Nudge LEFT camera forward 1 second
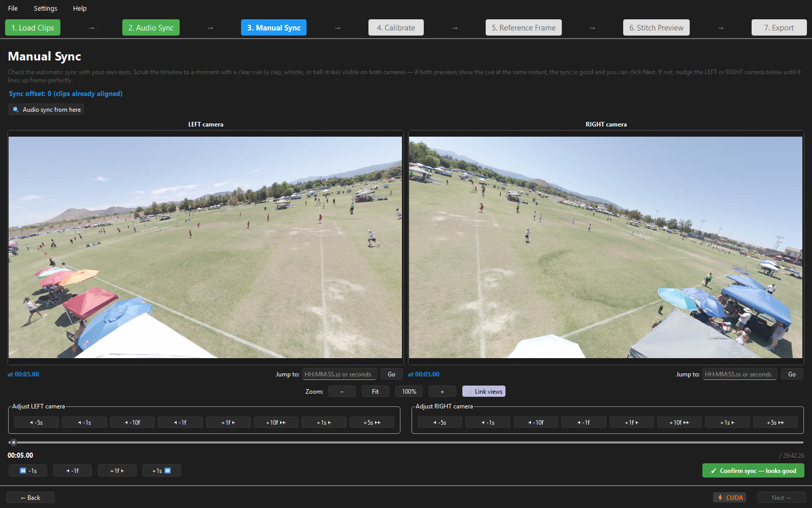Image resolution: width=812 pixels, height=508 pixels. point(324,422)
